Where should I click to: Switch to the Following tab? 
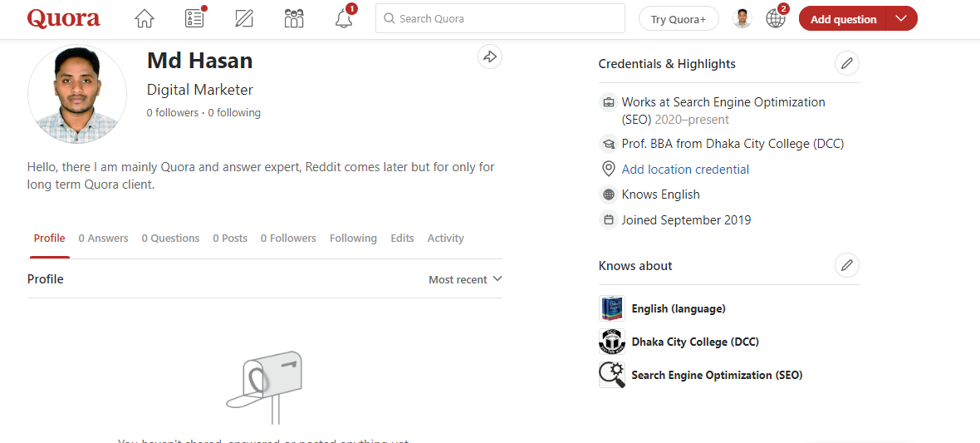353,239
